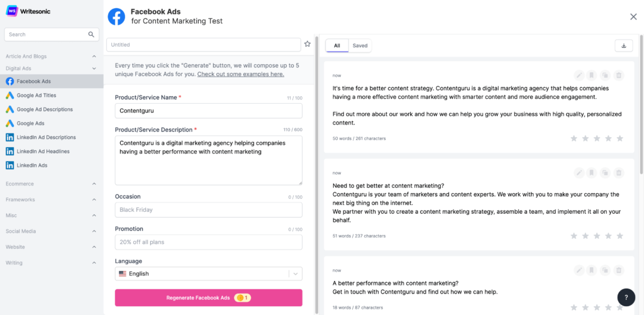Copy the 'Need to get better' ad

point(605,173)
